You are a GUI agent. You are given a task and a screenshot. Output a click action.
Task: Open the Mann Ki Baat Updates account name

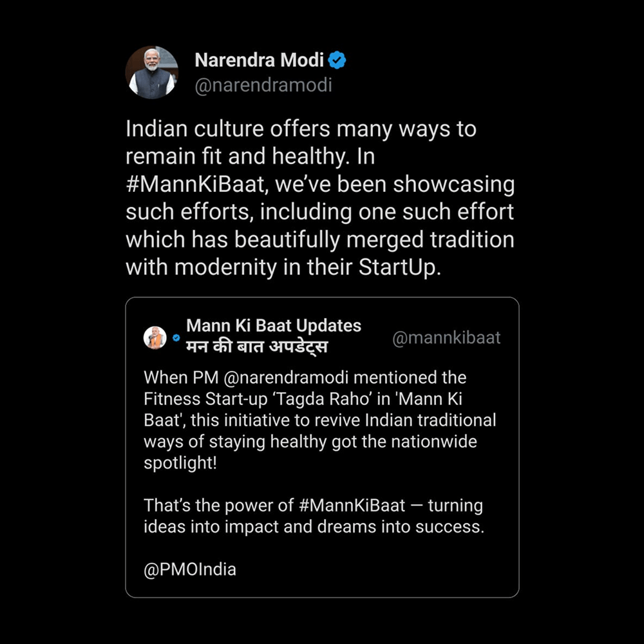pyautogui.click(x=274, y=326)
